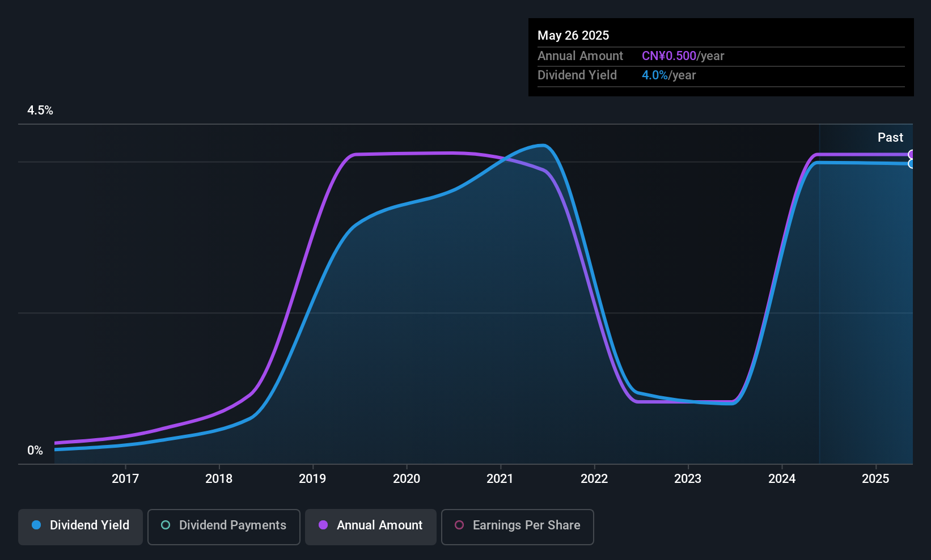Toggle the Dividend Yield series visibility
The width and height of the screenshot is (931, 560).
[x=80, y=525]
